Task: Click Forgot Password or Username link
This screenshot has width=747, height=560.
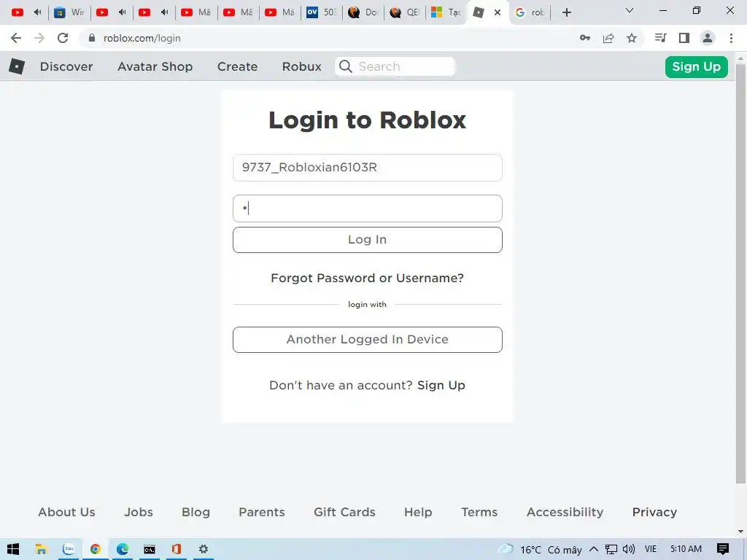Action: point(368,278)
